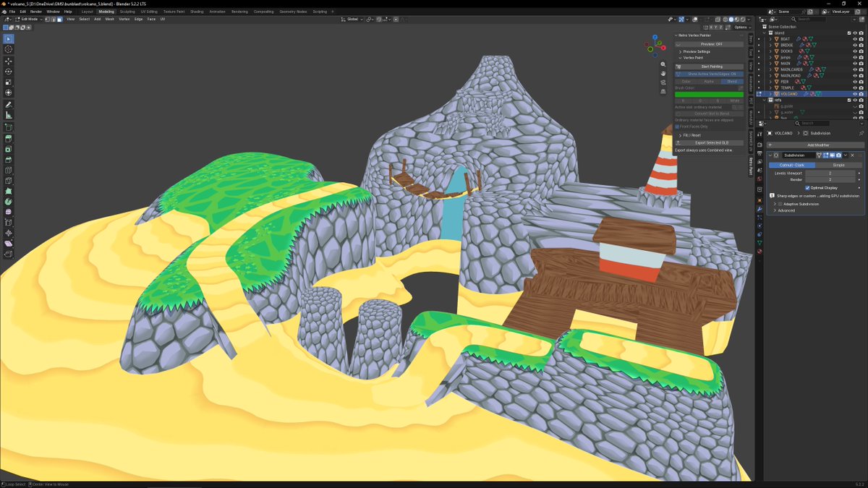Hide the BOAT collection in viewport
Viewport: 868px width, 488px height.
(855, 39)
